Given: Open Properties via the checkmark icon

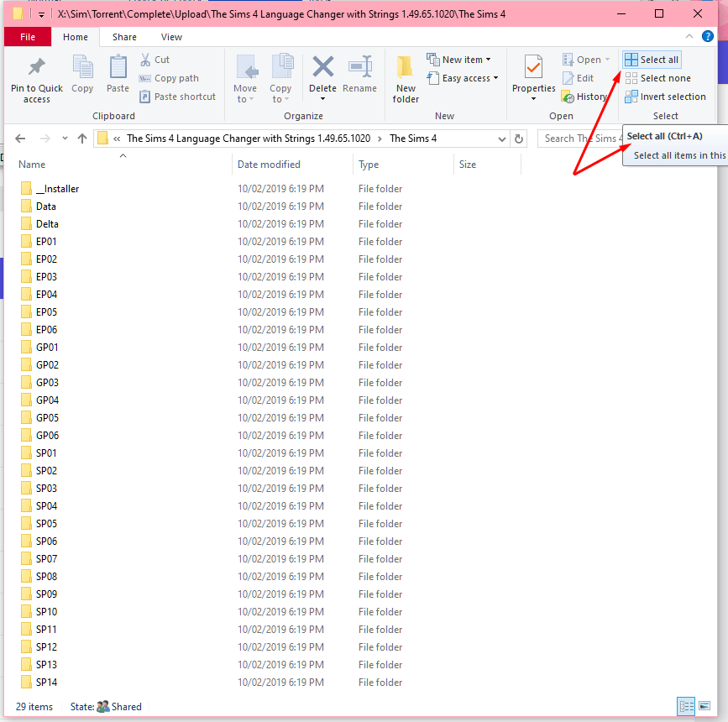Looking at the screenshot, I should [x=533, y=67].
